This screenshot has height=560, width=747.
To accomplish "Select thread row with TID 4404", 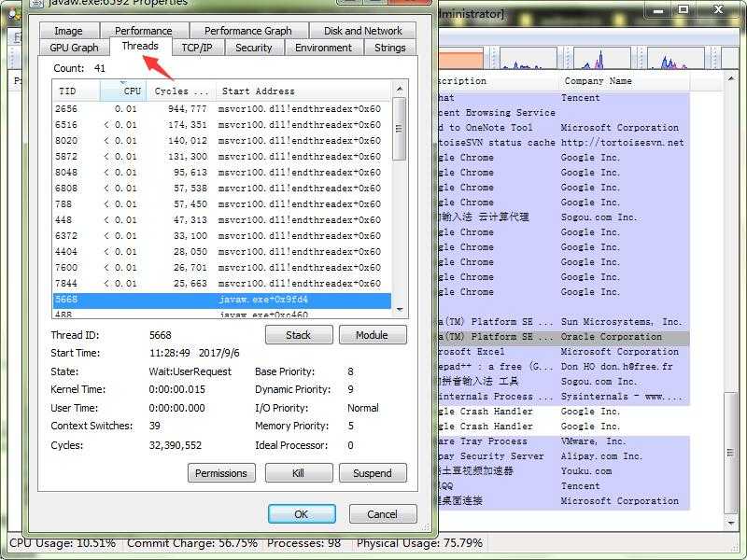I will tap(221, 251).
